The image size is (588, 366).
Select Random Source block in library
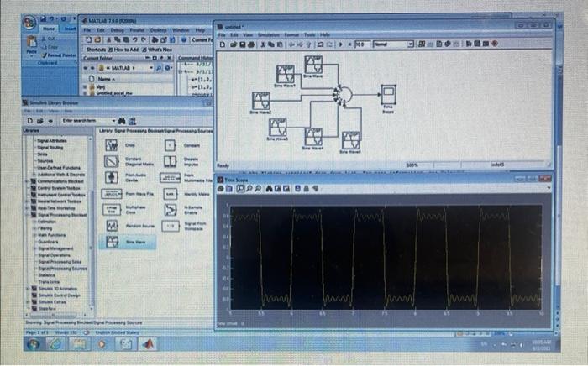tap(112, 226)
